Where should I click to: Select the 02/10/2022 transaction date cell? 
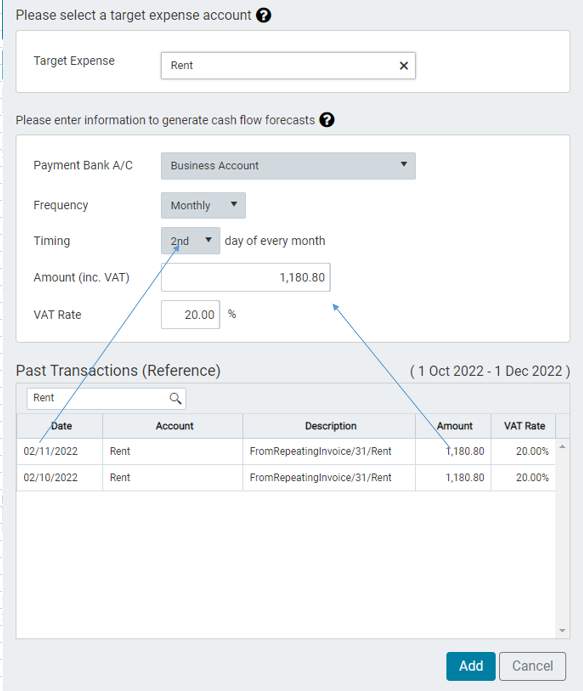coord(60,478)
